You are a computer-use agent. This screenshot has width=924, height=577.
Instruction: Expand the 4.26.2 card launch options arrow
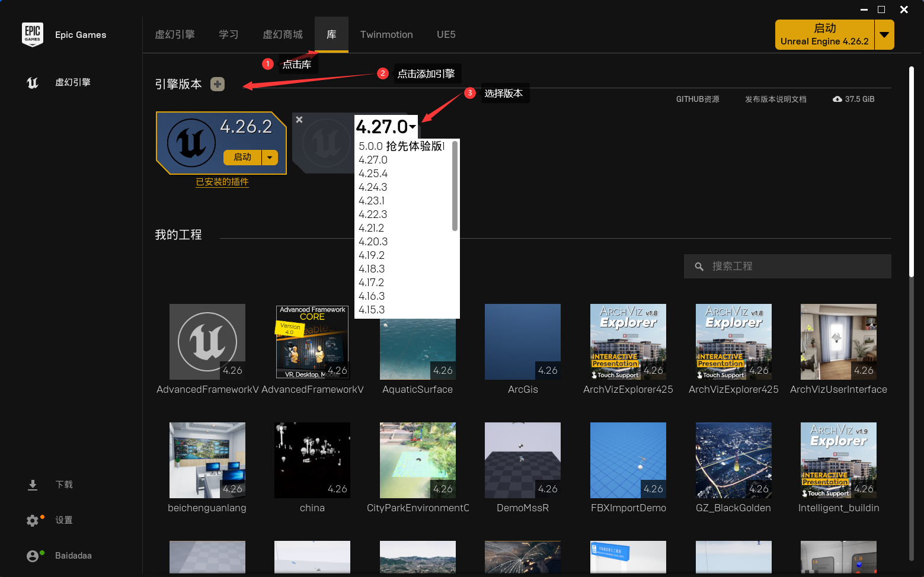click(x=270, y=157)
